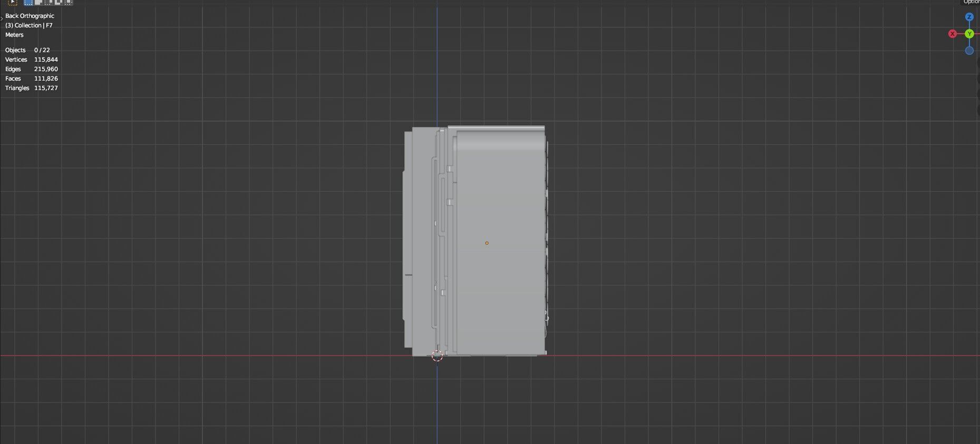This screenshot has height=444, width=980.
Task: Expand the toolbar with the left-edge chevron
Action: click(2, 18)
